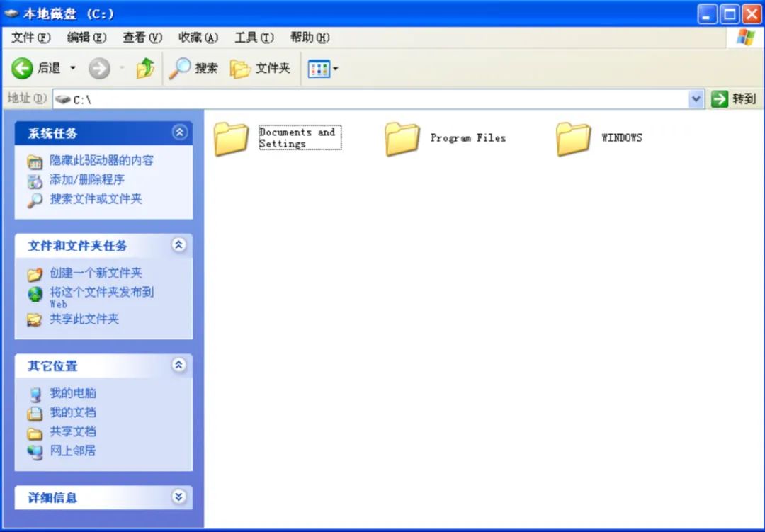The image size is (765, 532).
Task: Open the back history dropdown arrow
Action: point(73,68)
